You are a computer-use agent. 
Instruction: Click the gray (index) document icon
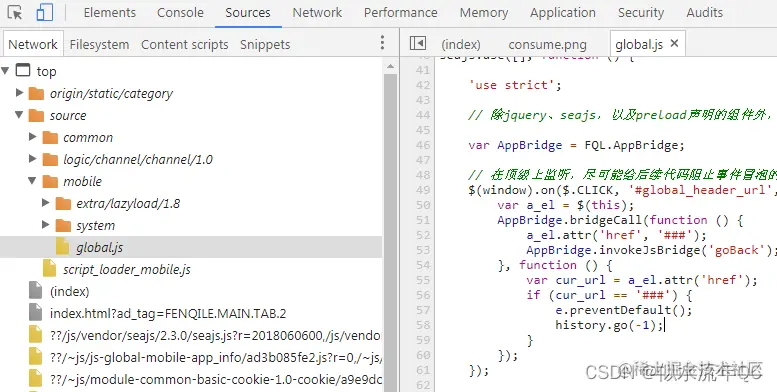[36, 290]
